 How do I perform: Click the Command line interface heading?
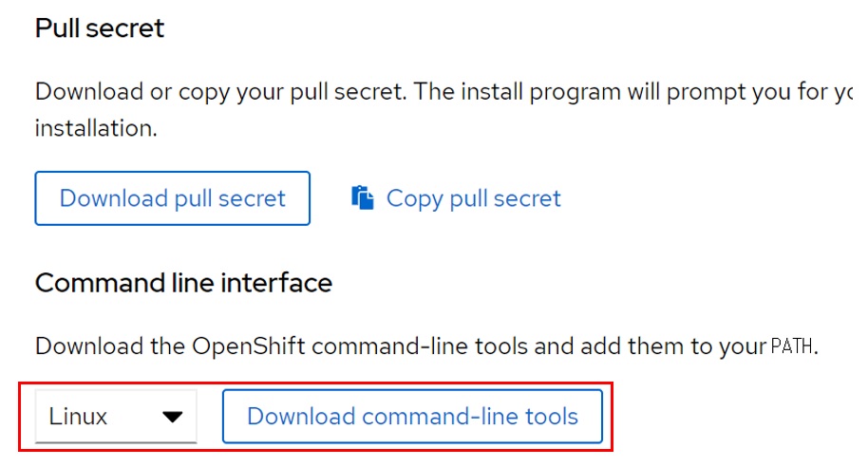click(183, 282)
